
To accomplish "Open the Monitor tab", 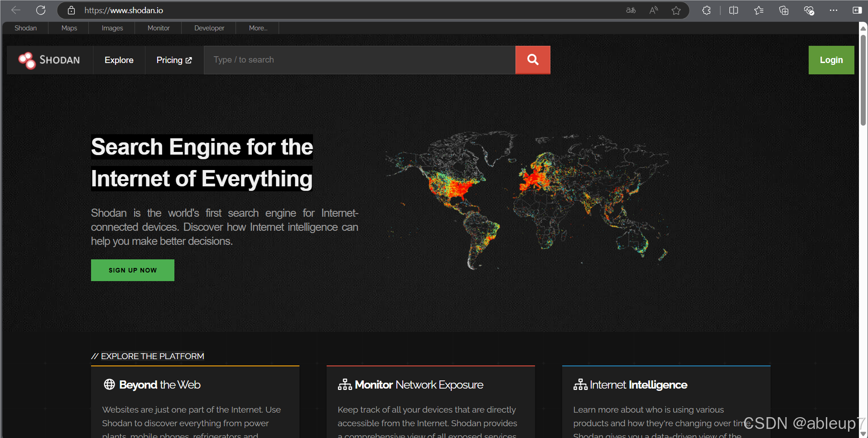I will (x=159, y=28).
